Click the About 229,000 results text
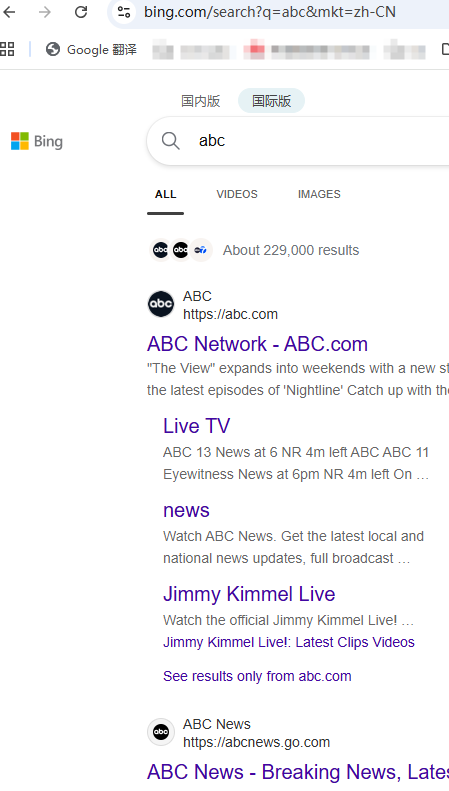This screenshot has width=449, height=791. pyautogui.click(x=291, y=250)
